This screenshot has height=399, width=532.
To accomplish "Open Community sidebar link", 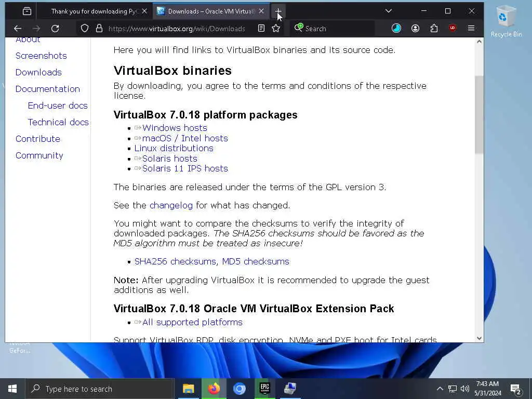I will (x=39, y=155).
